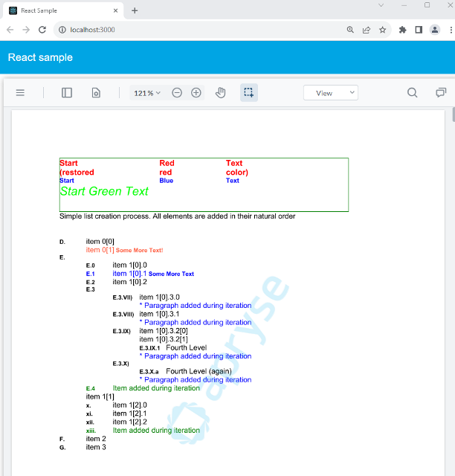
Task: Click the red 'Red red' text
Action: pos(167,167)
